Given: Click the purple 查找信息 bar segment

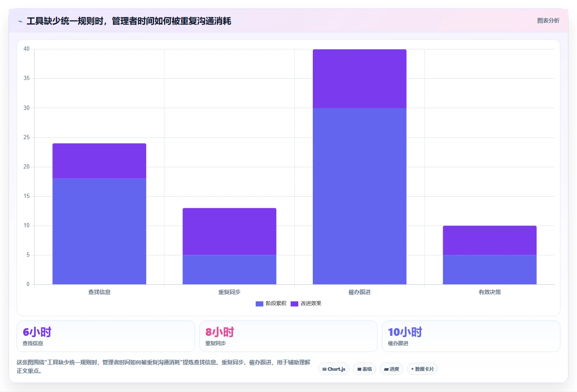Looking at the screenshot, I should click(x=99, y=161).
